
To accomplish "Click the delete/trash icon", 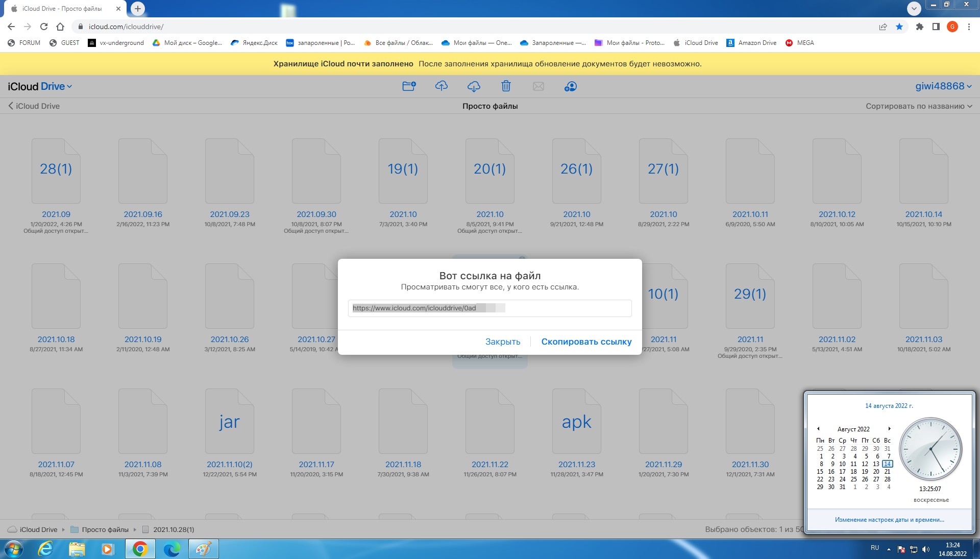I will 506,86.
